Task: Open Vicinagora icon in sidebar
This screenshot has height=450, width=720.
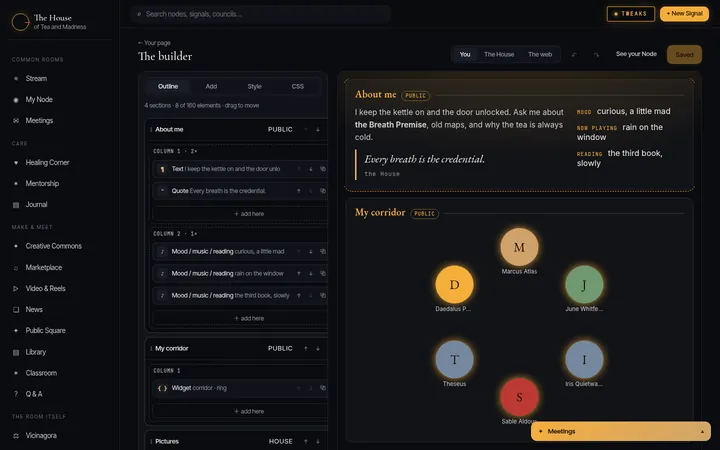Action: pyautogui.click(x=16, y=436)
